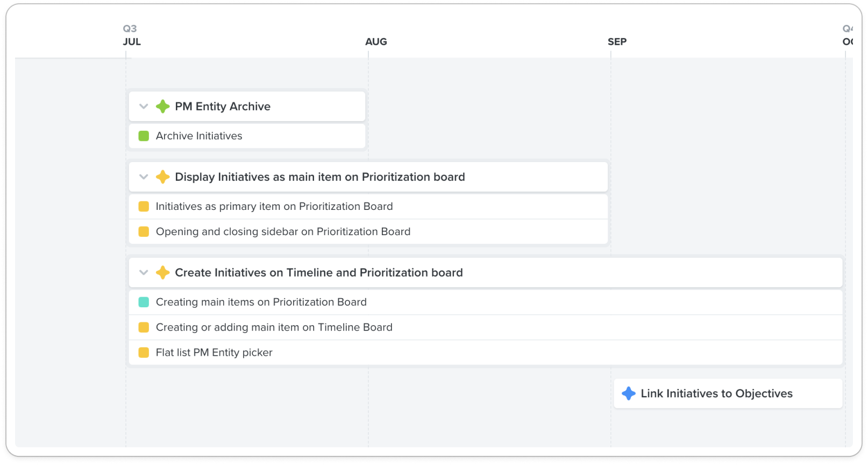
Task: Open Creating main items on Prioritization Board
Action: pos(486,302)
